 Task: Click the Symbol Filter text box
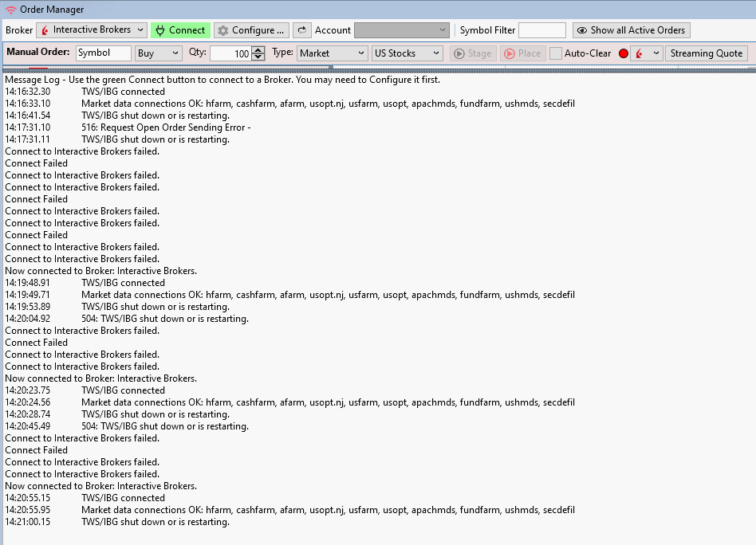click(x=541, y=30)
